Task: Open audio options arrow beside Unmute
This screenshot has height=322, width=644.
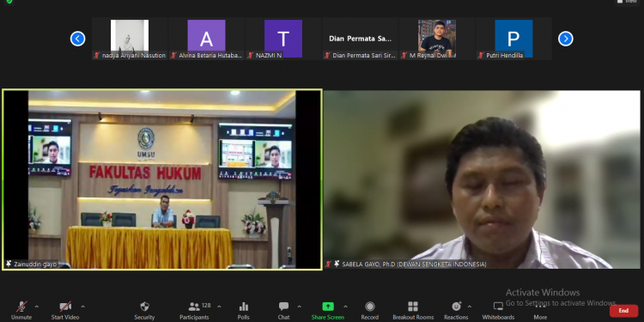Action: tap(37, 307)
